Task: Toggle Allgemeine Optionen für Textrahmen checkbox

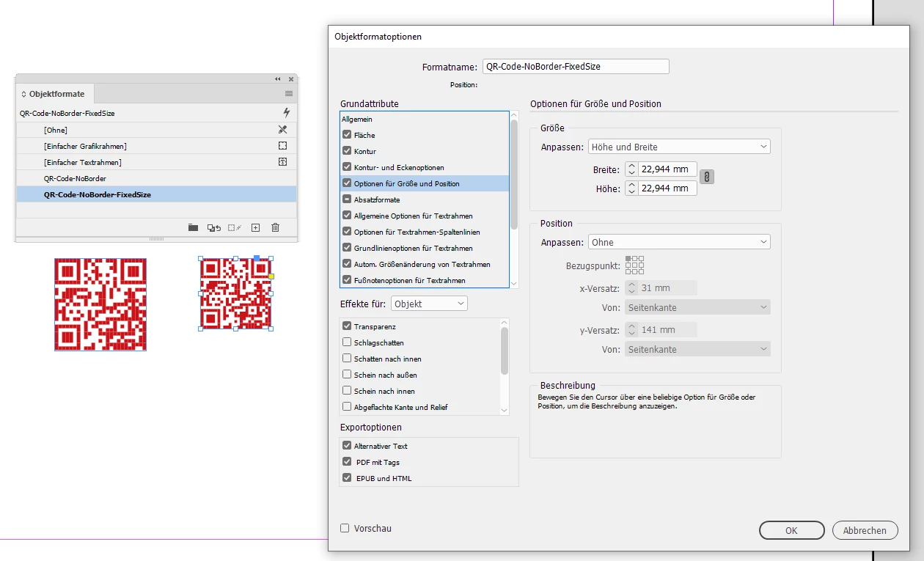Action: pyautogui.click(x=347, y=216)
